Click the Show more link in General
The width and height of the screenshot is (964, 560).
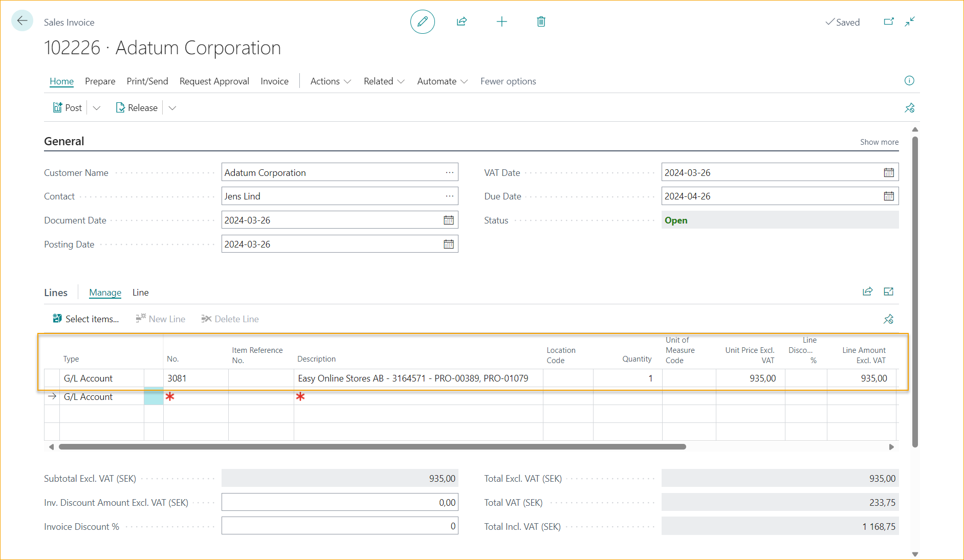point(879,142)
